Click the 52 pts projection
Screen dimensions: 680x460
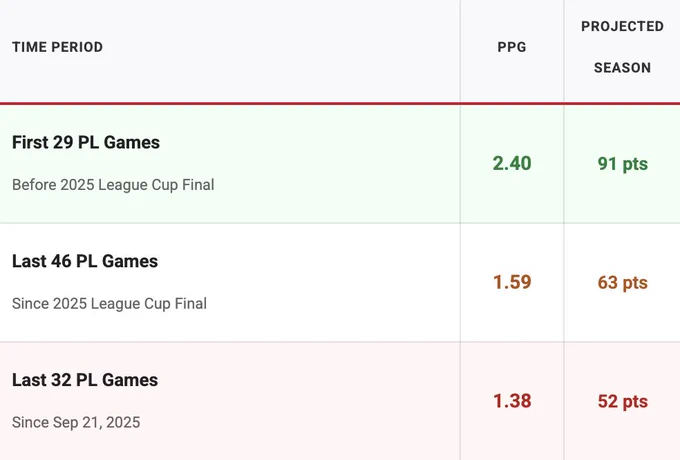(x=622, y=401)
